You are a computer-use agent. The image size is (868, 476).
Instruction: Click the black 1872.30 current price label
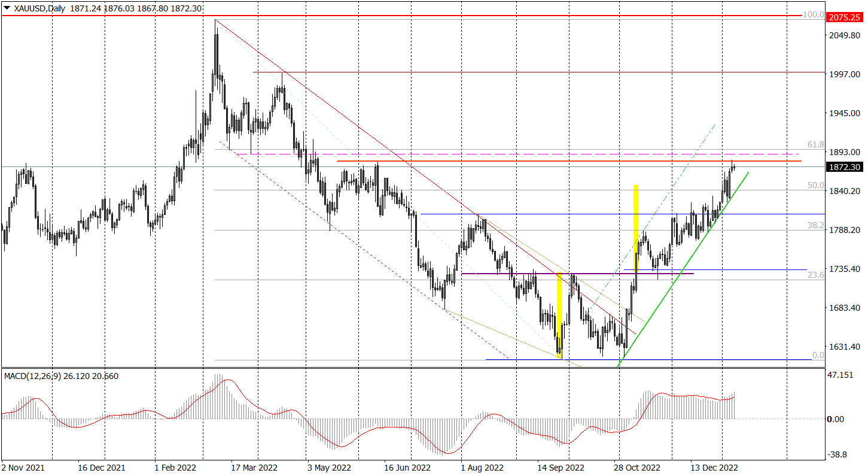coord(844,167)
